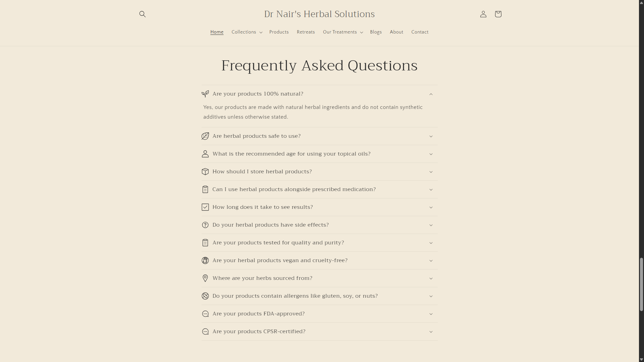Open the About page from navigation
Image resolution: width=644 pixels, height=362 pixels.
click(x=396, y=32)
